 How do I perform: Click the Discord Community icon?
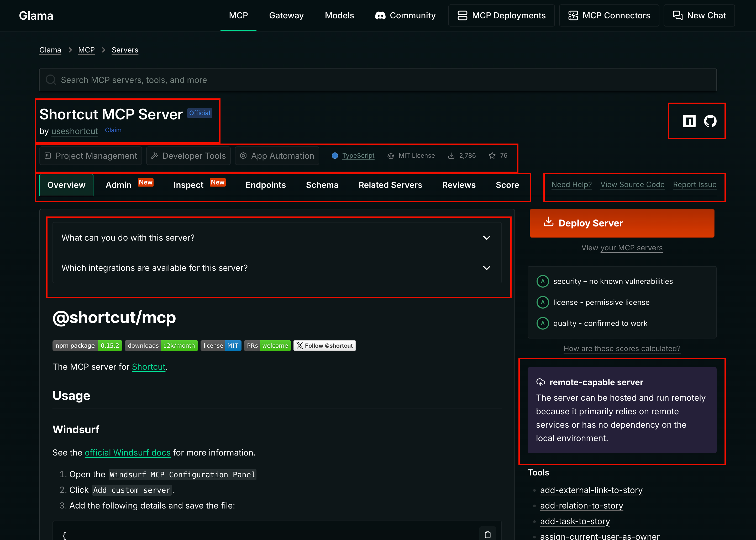tap(380, 16)
